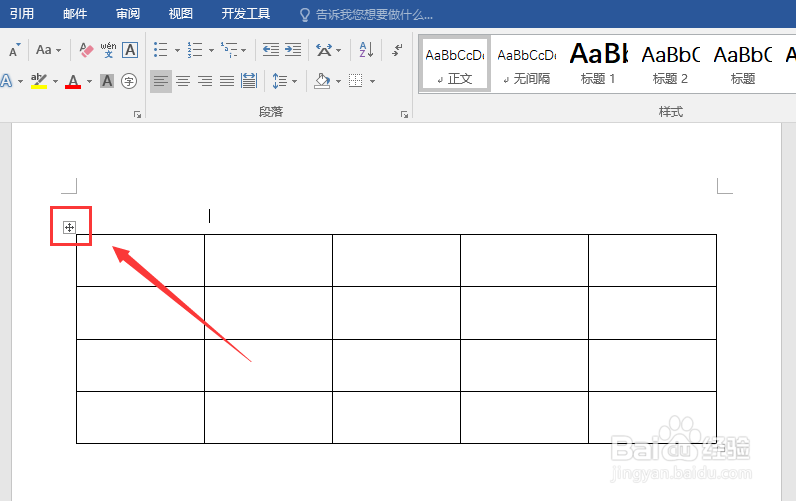
Task: Apply bullet list
Action: point(161,50)
